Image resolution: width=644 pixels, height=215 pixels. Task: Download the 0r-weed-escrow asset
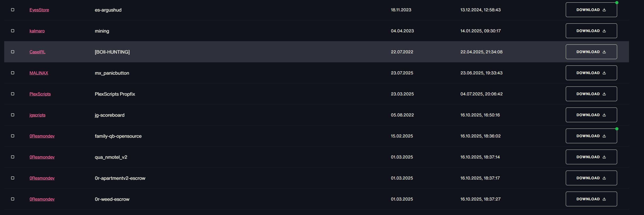[x=591, y=199]
